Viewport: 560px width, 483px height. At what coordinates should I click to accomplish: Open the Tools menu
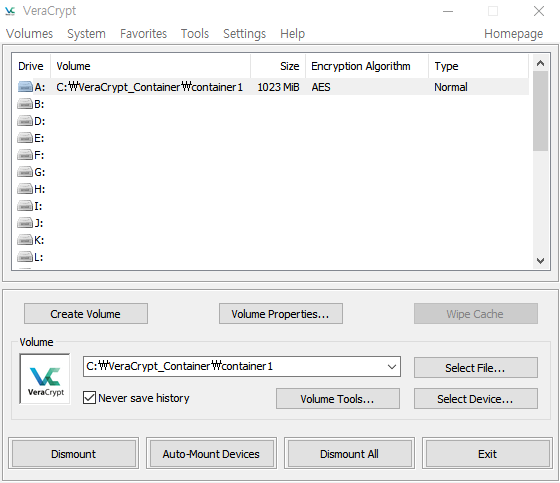[195, 34]
